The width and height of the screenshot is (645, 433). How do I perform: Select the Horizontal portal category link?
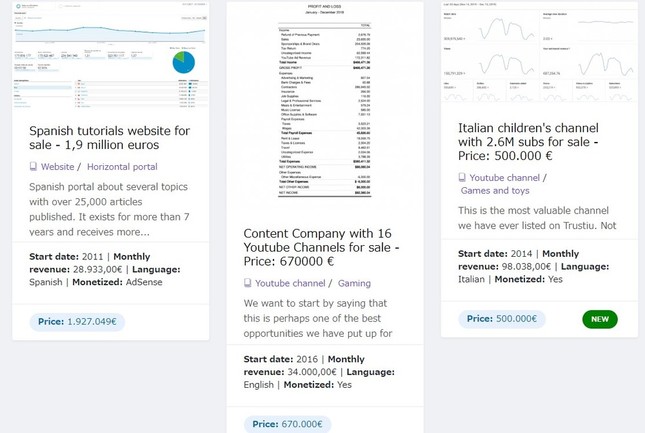click(122, 167)
